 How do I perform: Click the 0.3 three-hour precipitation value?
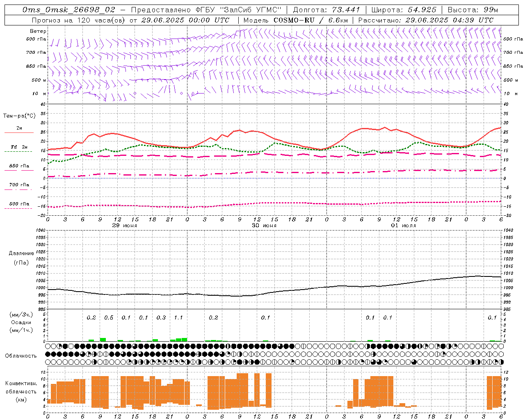pyautogui.click(x=161, y=318)
